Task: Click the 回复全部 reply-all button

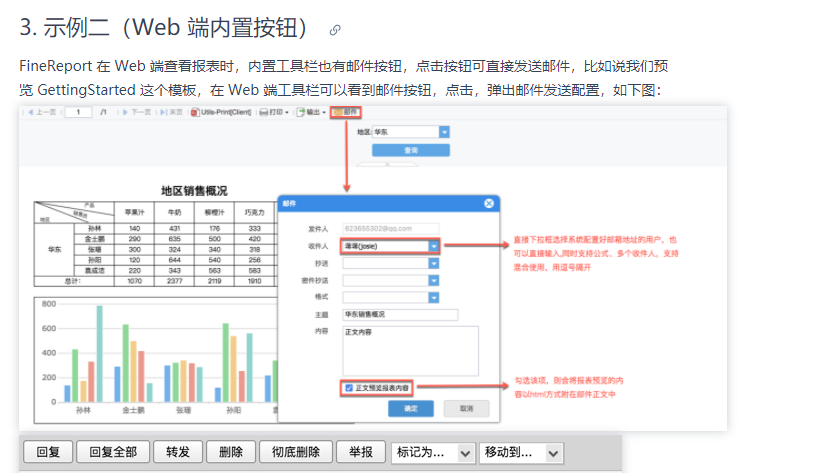Action: (113, 452)
